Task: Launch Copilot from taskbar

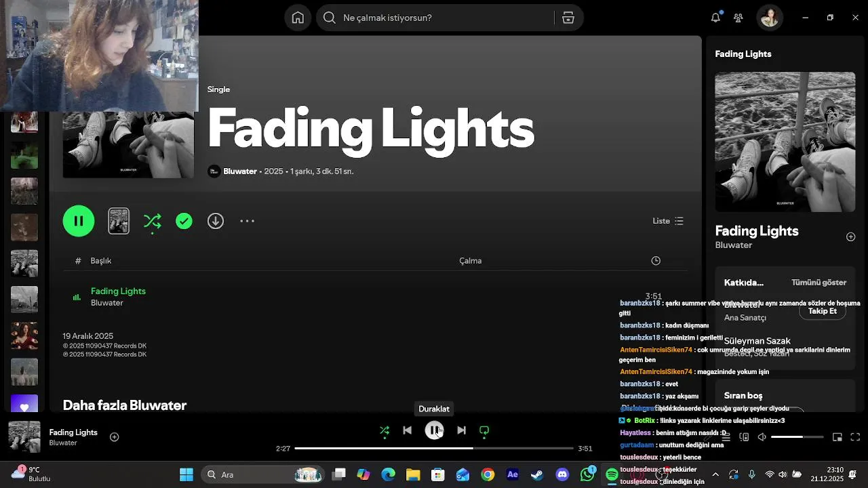Action: pos(363,474)
